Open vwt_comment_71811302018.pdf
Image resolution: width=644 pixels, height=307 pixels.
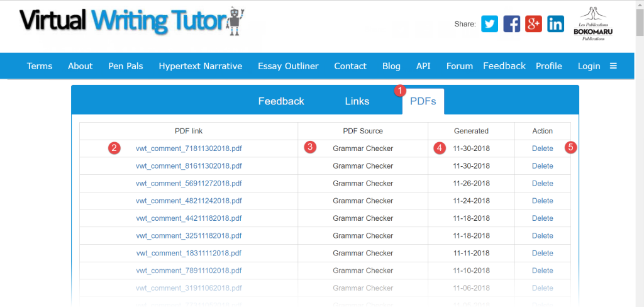click(x=189, y=148)
